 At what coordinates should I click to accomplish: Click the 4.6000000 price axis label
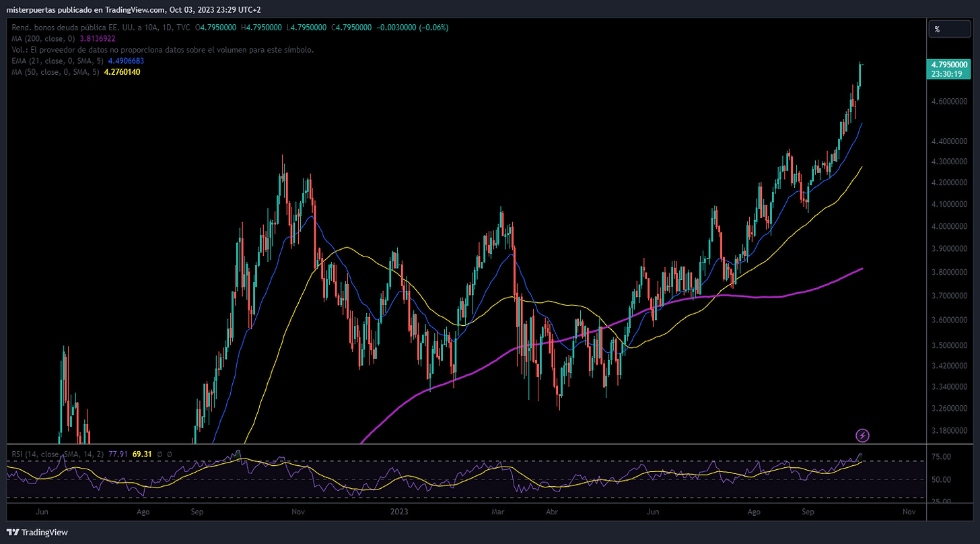[949, 102]
